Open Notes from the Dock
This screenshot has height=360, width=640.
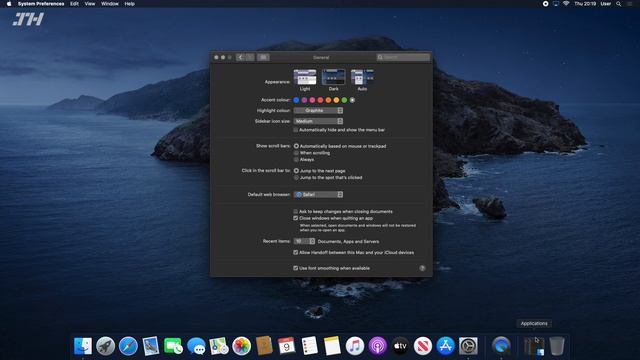[332, 346]
